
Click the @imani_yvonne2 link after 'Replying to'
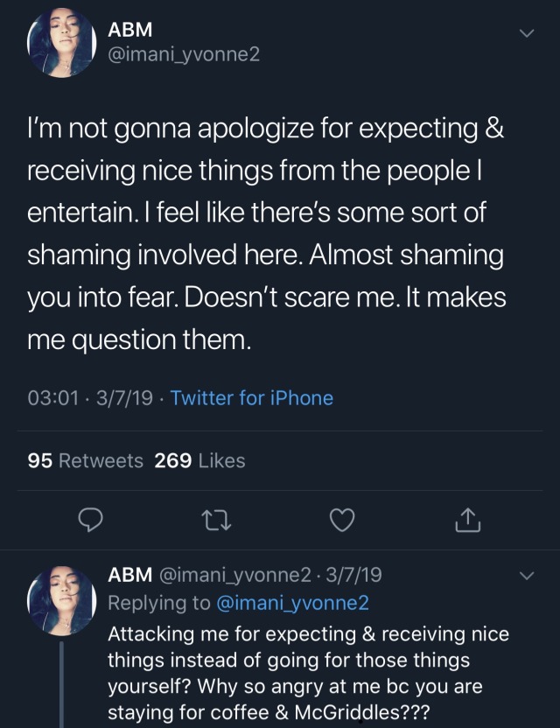pos(292,603)
